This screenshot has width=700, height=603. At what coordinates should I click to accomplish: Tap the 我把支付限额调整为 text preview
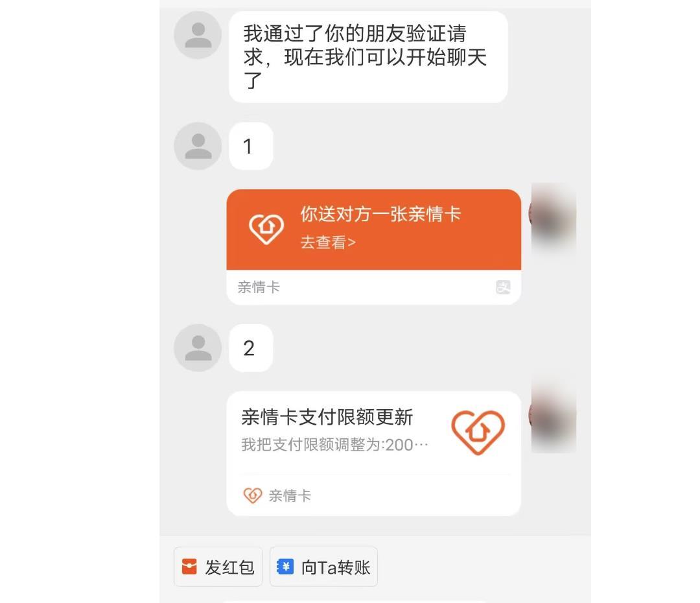click(335, 445)
